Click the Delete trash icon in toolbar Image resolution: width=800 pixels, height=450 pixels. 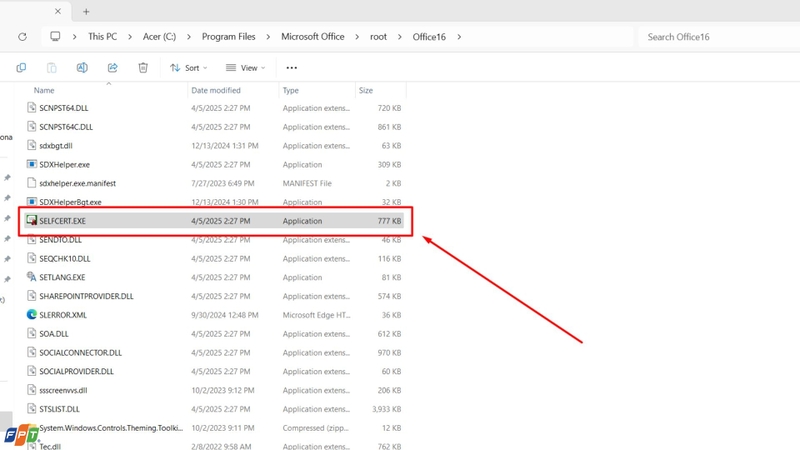click(143, 68)
